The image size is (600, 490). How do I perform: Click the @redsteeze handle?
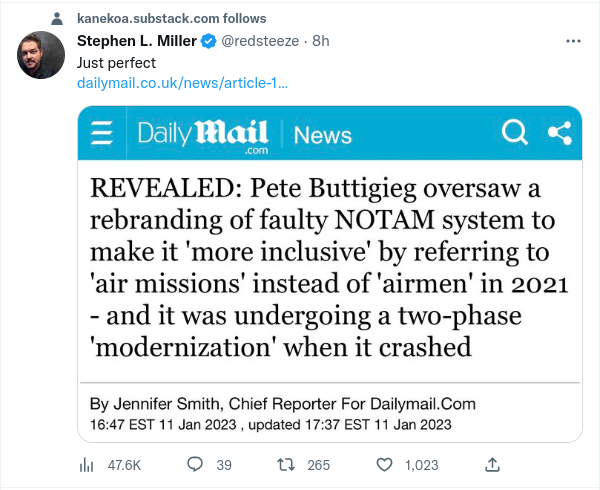(x=255, y=41)
